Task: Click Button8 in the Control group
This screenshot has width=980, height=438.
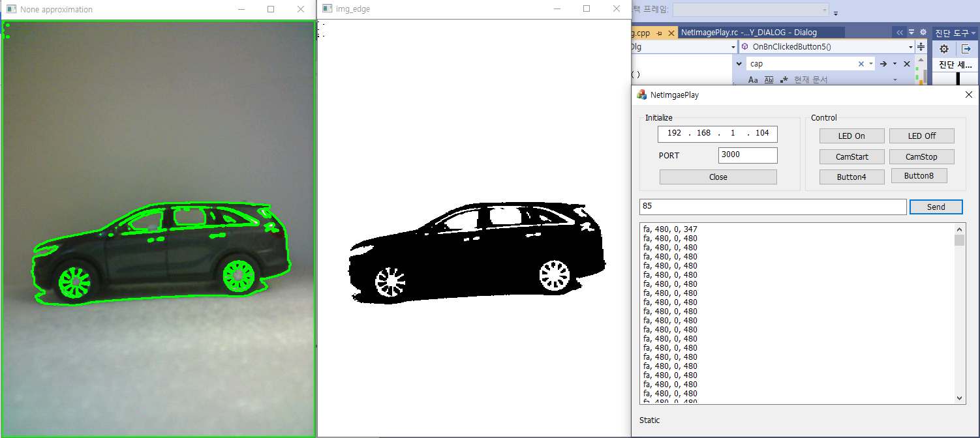Action: 919,176
